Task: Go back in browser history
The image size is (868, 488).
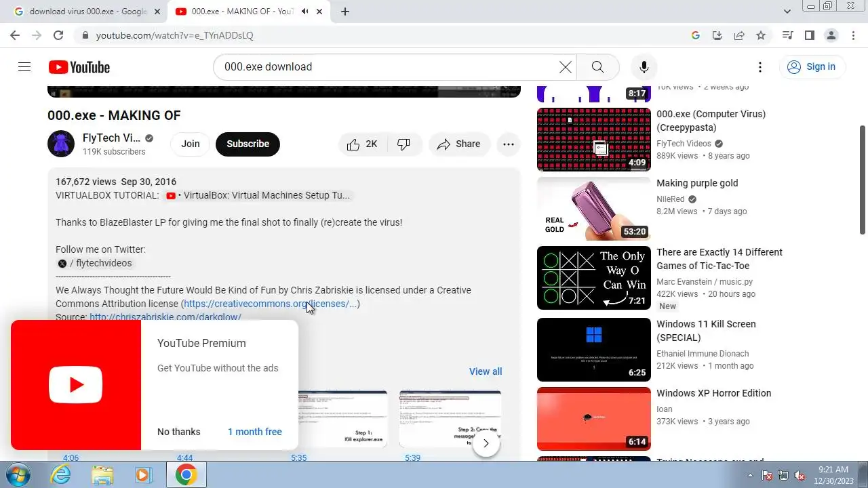Action: pyautogui.click(x=15, y=35)
